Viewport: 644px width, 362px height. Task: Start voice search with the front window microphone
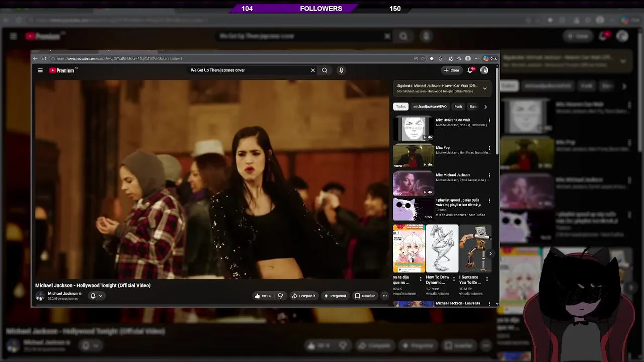coord(341,70)
